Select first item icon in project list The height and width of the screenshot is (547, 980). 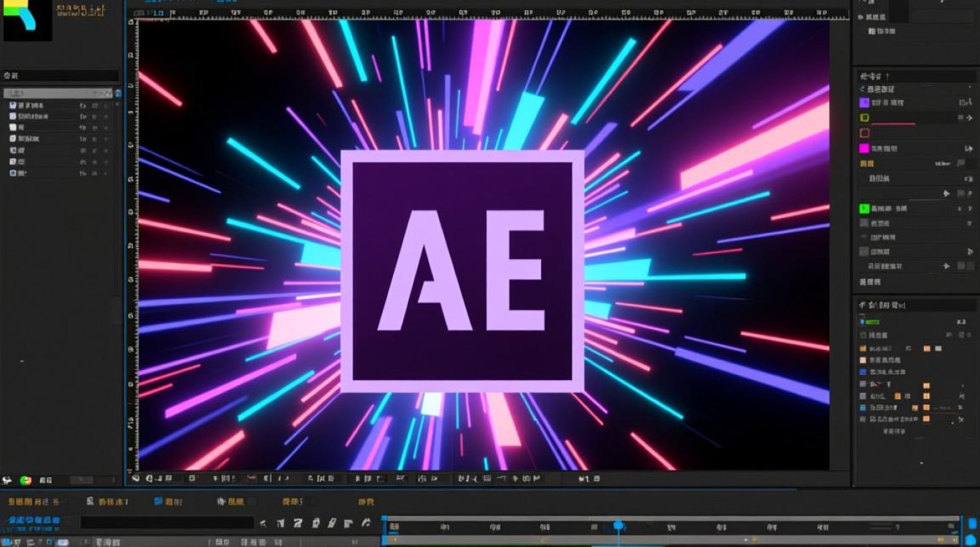click(12, 106)
